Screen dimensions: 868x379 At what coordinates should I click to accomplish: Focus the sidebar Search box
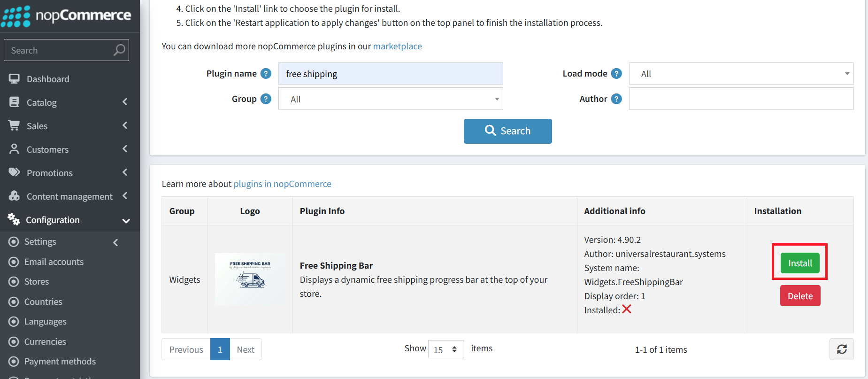click(66, 50)
